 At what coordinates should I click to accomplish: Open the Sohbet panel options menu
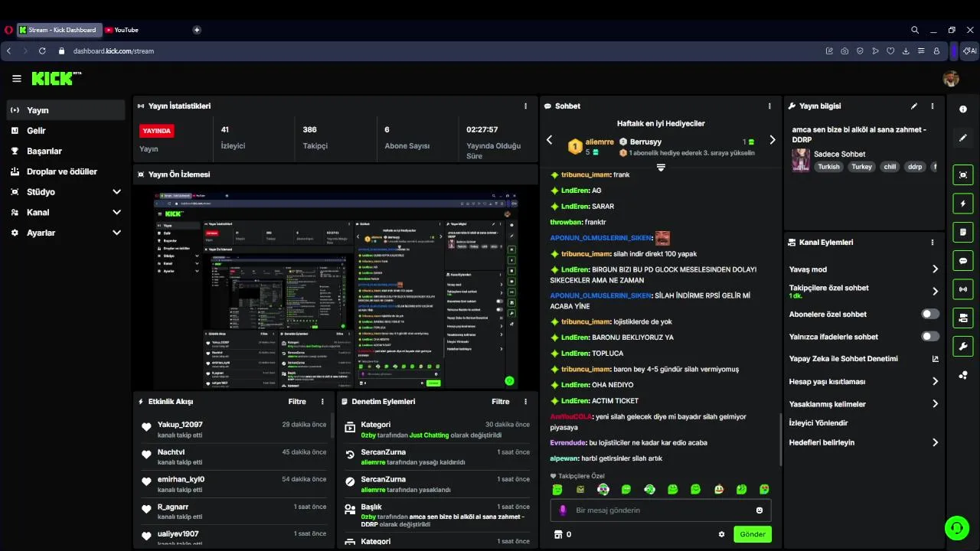coord(769,106)
